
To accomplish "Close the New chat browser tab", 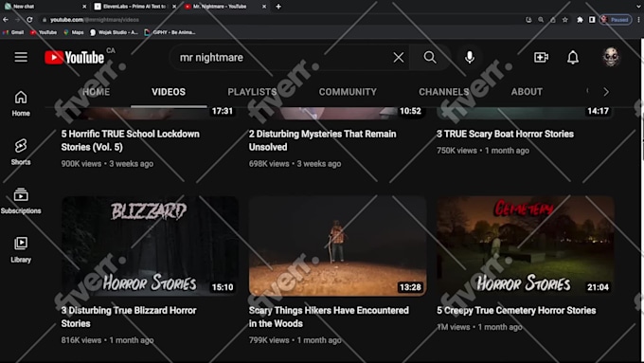I will point(84,7).
